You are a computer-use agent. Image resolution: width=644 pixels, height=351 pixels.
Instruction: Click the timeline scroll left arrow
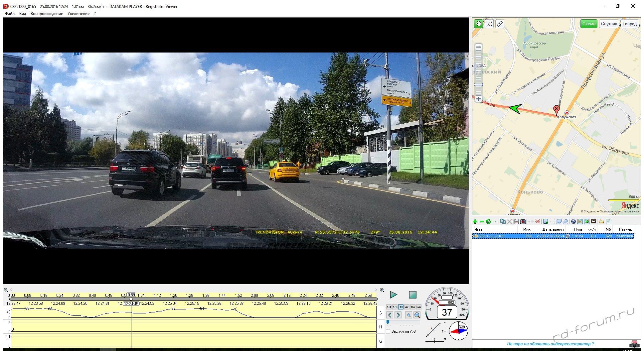click(11, 290)
